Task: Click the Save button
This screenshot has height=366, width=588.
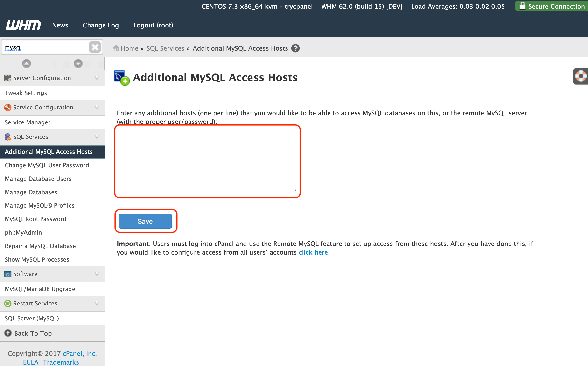Action: tap(145, 221)
